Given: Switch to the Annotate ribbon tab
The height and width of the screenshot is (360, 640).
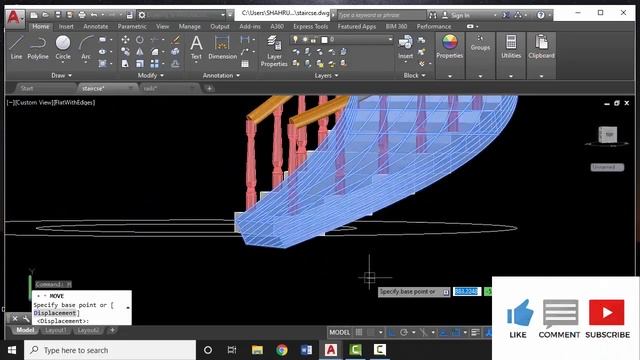Looking at the screenshot, I should point(96,27).
